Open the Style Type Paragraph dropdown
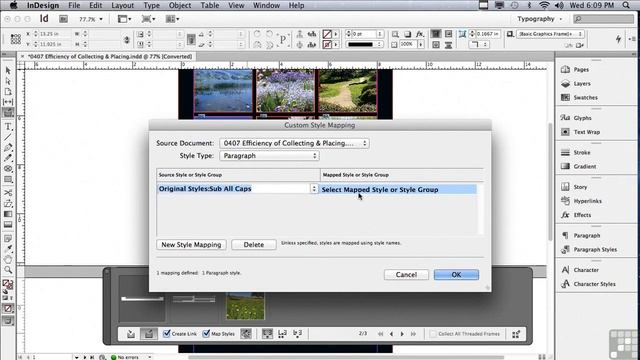Viewport: 640px width, 360px height. point(269,156)
